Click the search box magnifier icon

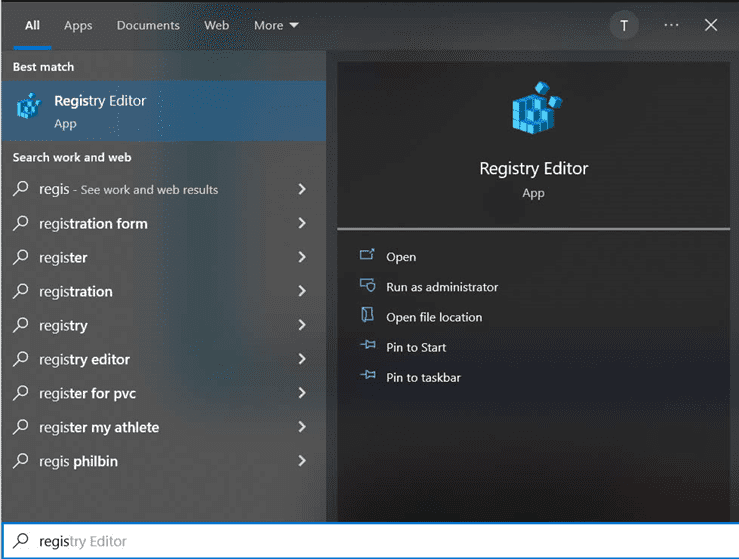click(x=21, y=540)
